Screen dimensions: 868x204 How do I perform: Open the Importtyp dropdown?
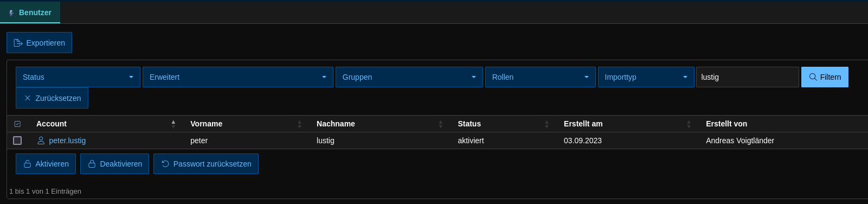click(x=646, y=77)
